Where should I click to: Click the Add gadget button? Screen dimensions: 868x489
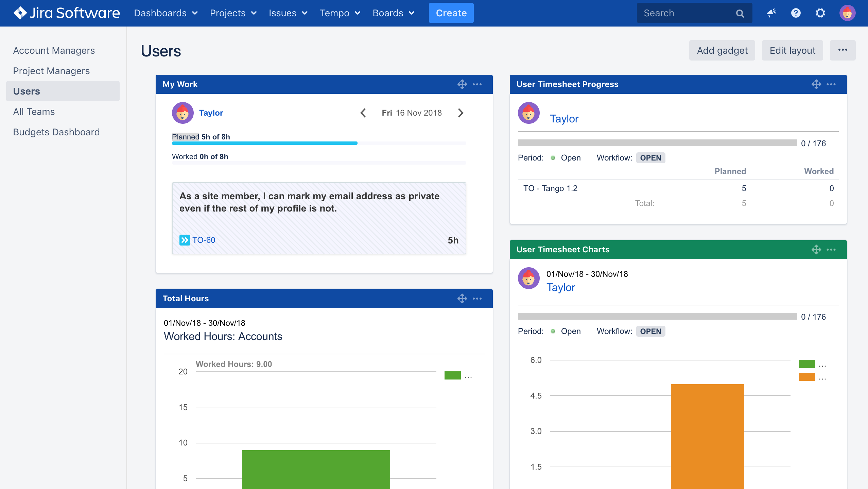point(722,50)
